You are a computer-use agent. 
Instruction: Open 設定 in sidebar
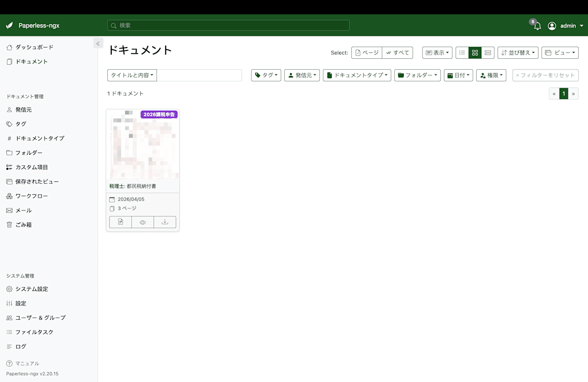click(x=16, y=304)
